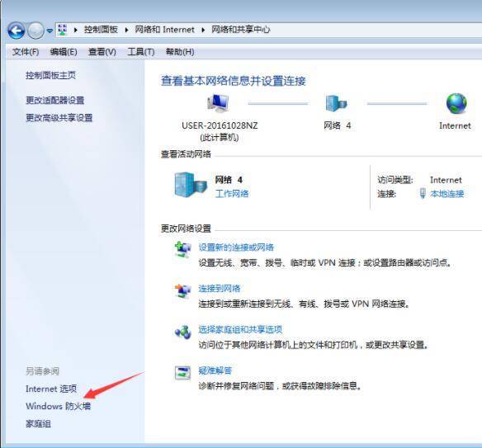This screenshot has width=482, height=448.
Task: Open the 查看(V) menu
Action: click(x=102, y=52)
